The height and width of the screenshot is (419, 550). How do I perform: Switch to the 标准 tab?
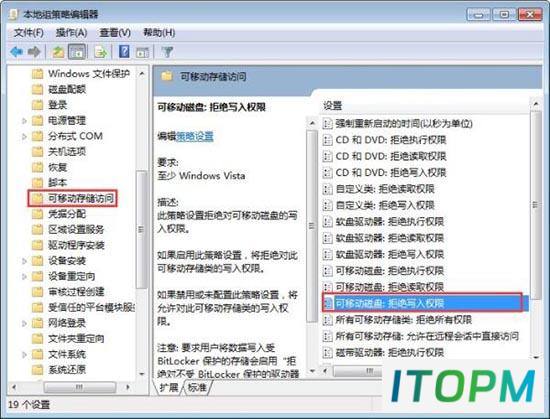197,387
